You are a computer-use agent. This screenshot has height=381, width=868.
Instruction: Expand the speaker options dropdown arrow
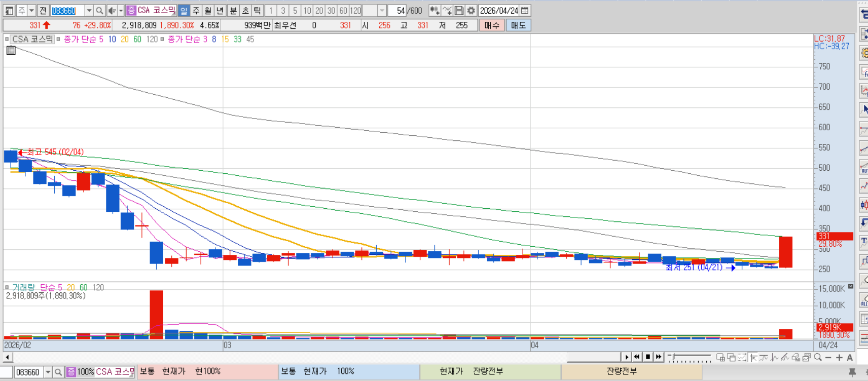pyautogui.click(x=121, y=11)
